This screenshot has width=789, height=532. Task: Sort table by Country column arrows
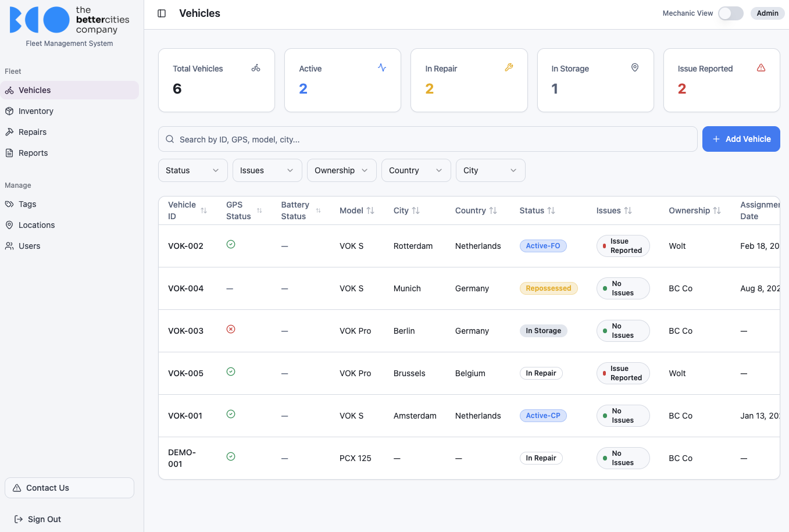[493, 210]
